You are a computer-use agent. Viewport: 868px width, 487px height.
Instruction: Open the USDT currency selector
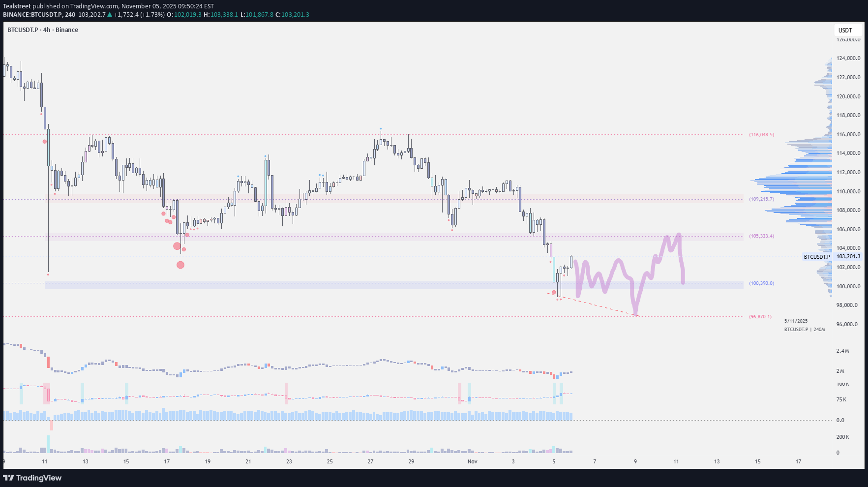pos(845,30)
